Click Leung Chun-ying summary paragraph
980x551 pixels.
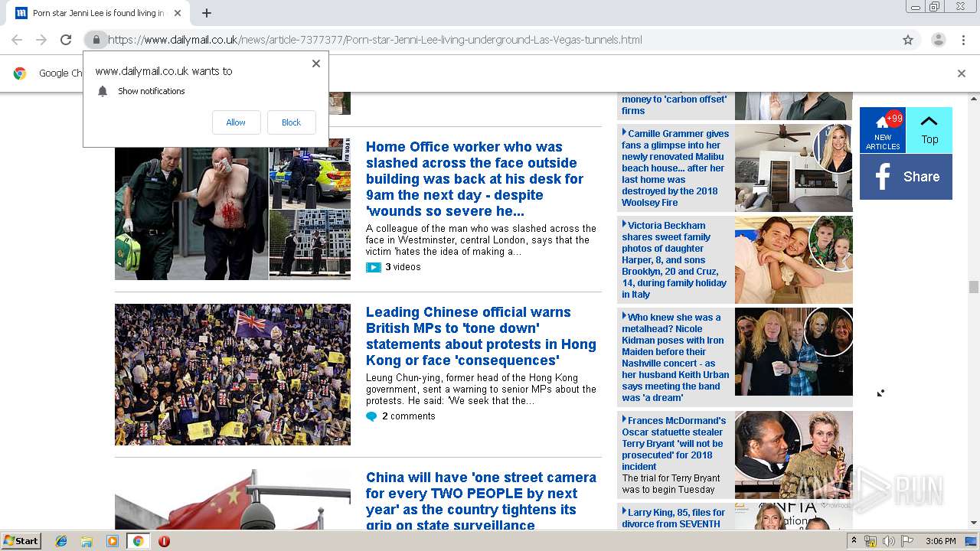coord(481,390)
